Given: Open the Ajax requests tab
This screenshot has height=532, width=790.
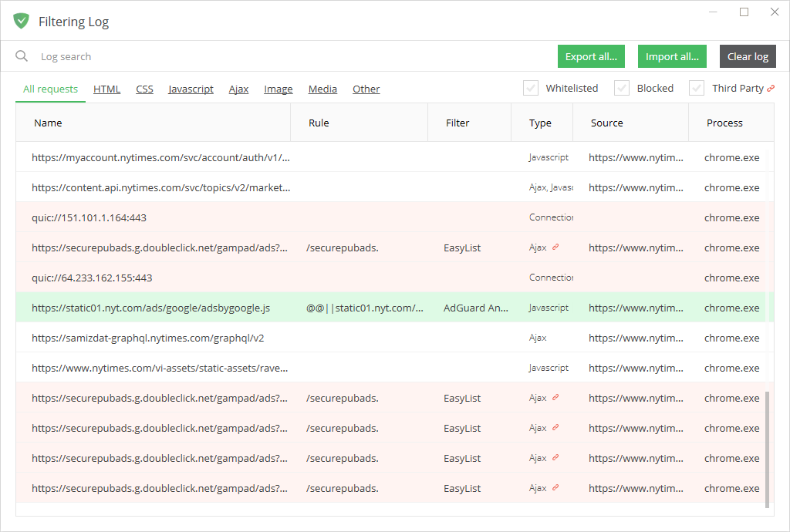Looking at the screenshot, I should 238,89.
